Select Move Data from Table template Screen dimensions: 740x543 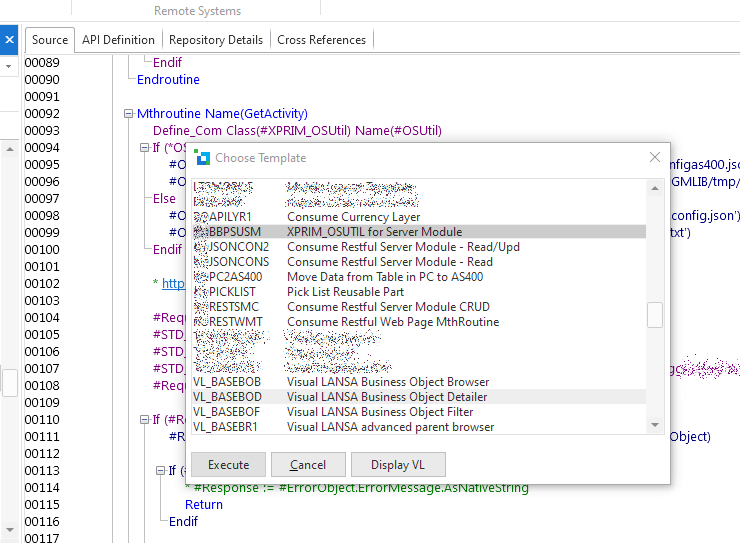(x=384, y=277)
